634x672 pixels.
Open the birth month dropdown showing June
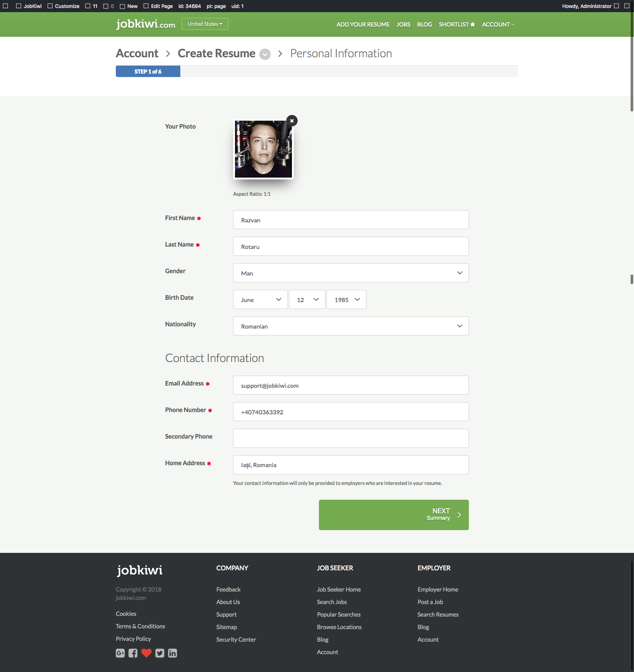(260, 299)
